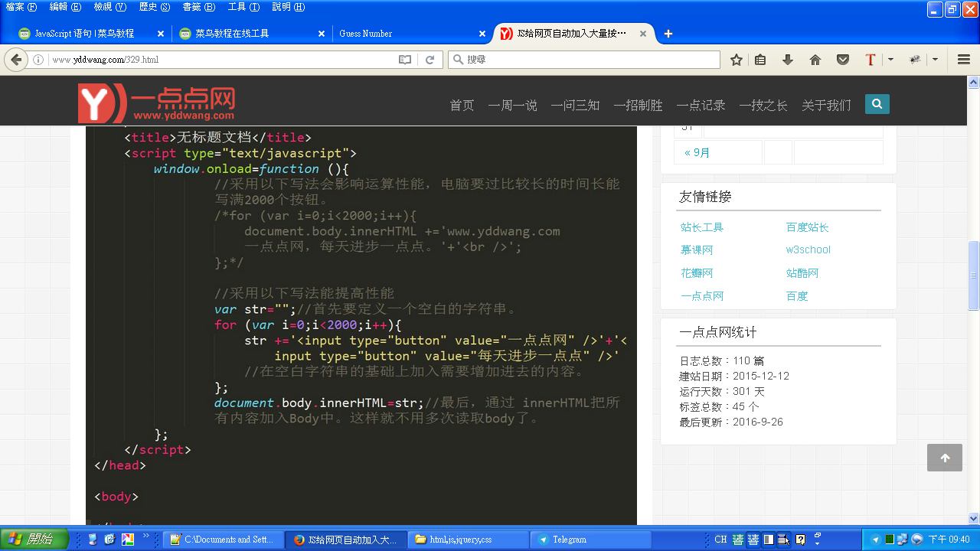
Task: Open 站酷网 friend link
Action: click(x=802, y=273)
